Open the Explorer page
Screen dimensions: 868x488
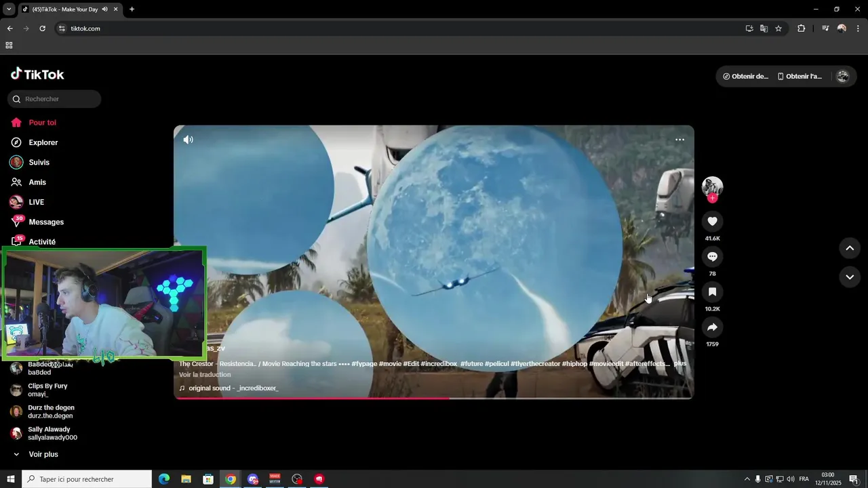coord(43,142)
